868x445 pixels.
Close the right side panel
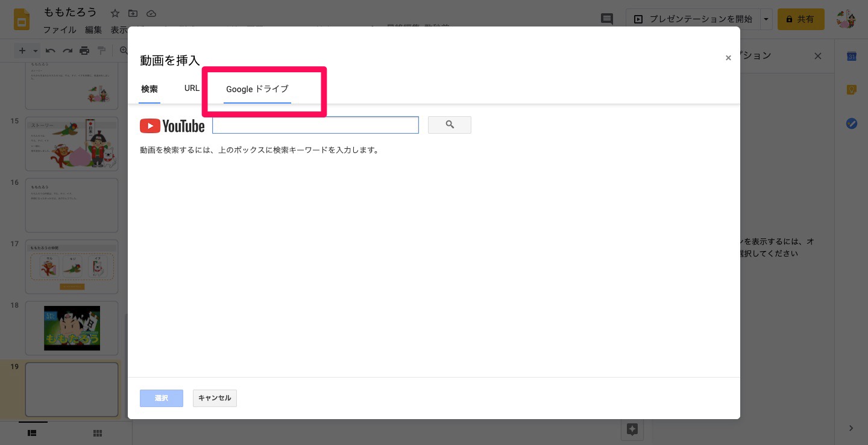coord(818,56)
